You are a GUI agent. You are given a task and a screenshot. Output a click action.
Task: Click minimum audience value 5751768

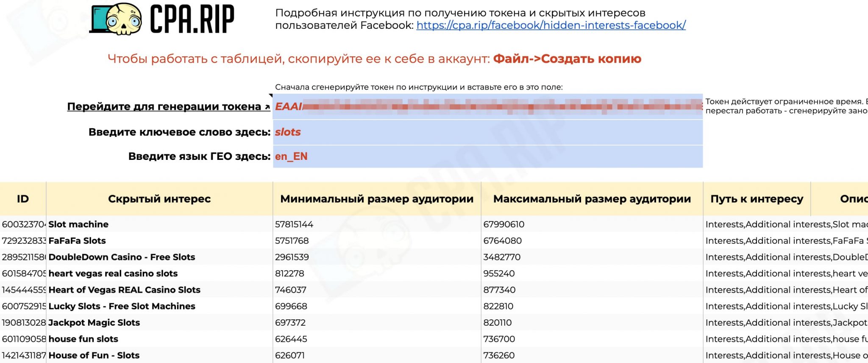pyautogui.click(x=292, y=241)
